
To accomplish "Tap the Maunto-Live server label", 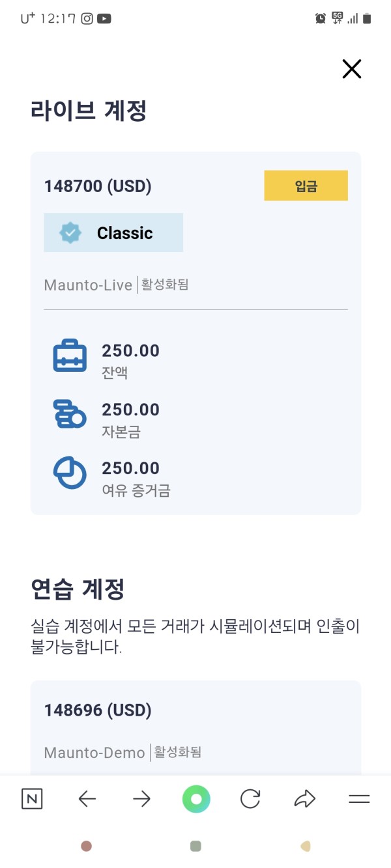I will [88, 285].
